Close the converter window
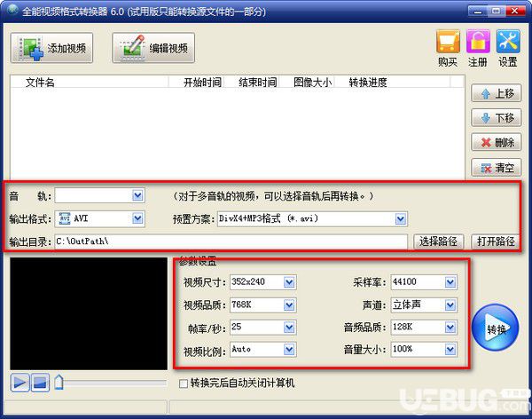This screenshot has width=532, height=419. tap(515, 12)
